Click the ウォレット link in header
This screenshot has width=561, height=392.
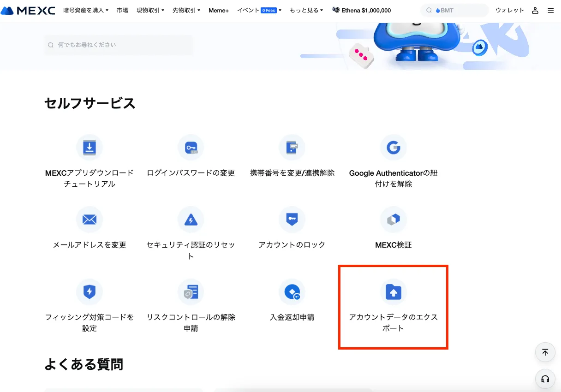pyautogui.click(x=510, y=10)
